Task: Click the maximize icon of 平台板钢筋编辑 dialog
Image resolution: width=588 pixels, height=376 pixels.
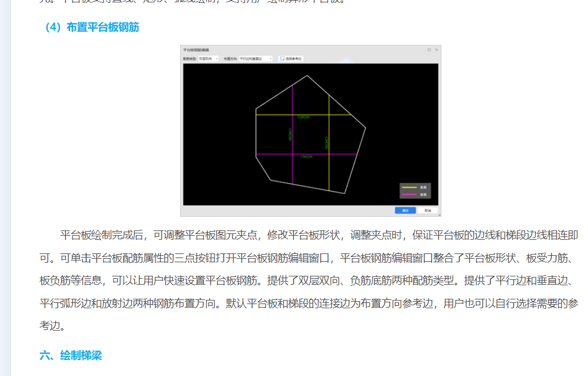Action: click(x=429, y=50)
